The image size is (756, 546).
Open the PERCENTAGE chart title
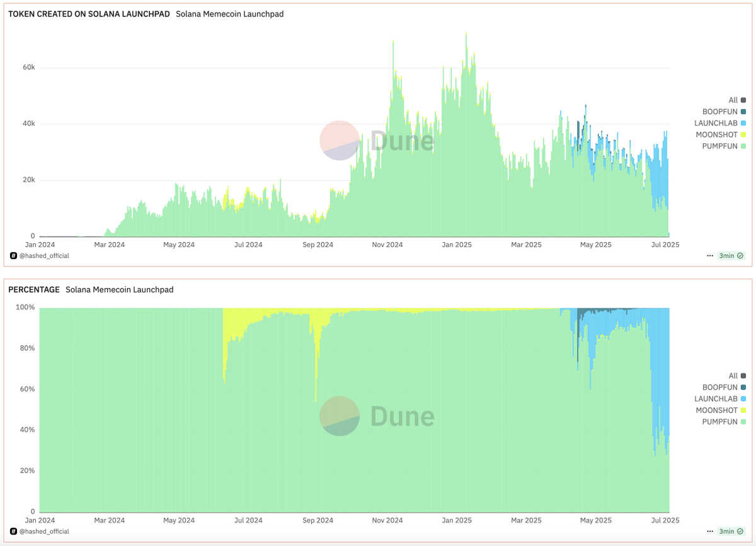pos(34,289)
